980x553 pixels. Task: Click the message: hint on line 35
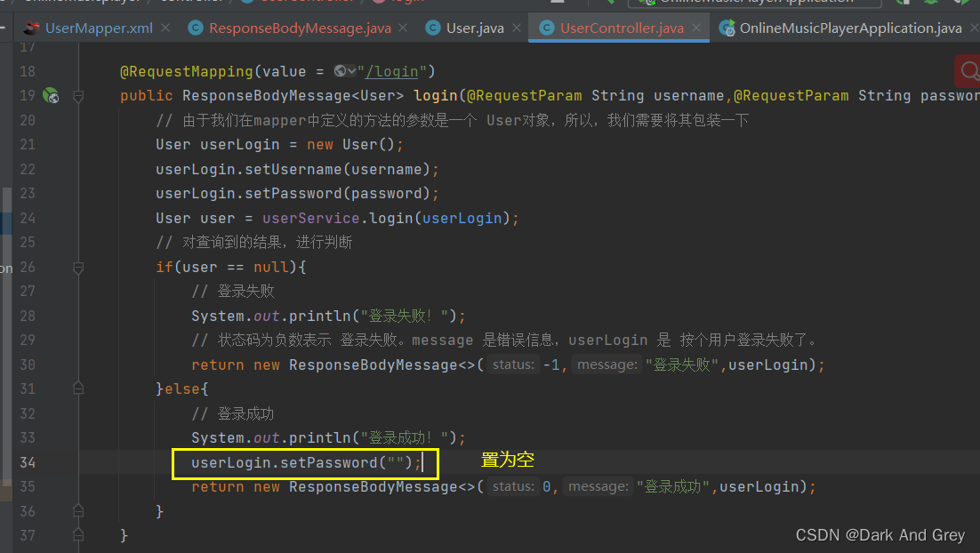click(598, 487)
